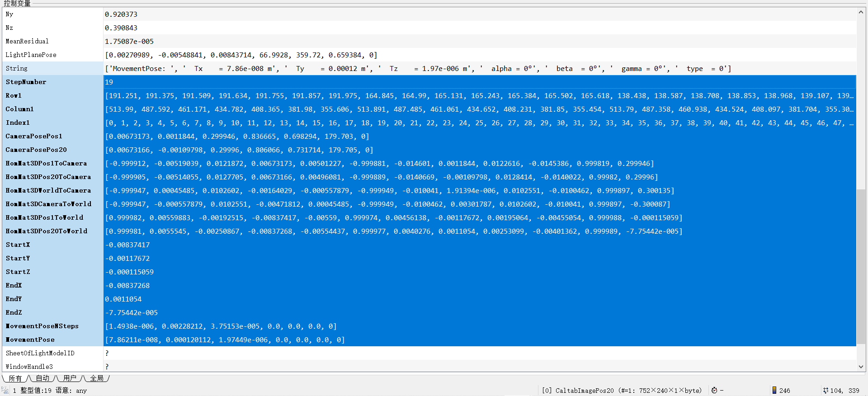Click the EndZ value -7.75442e-005
This screenshot has width=868, height=396.
(x=132, y=313)
